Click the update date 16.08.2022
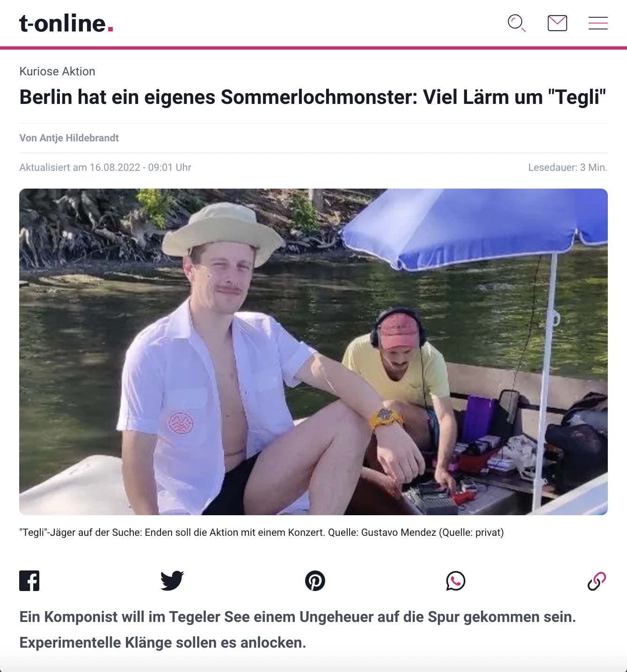The width and height of the screenshot is (627, 672). click(115, 168)
